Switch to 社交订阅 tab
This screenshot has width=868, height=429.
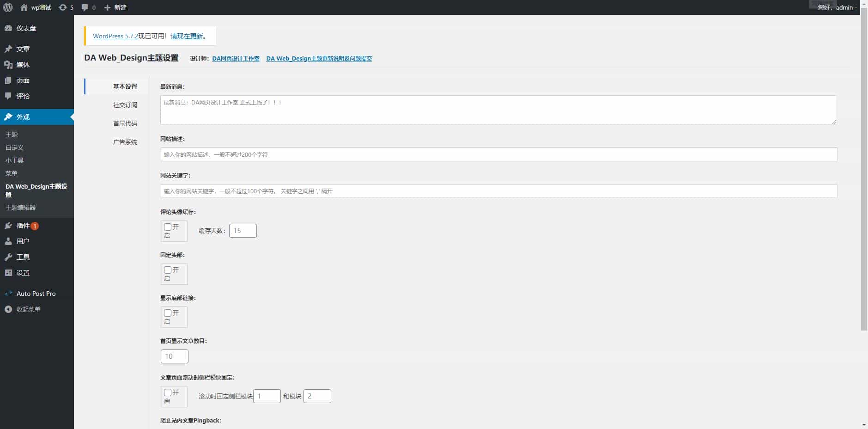click(x=125, y=105)
